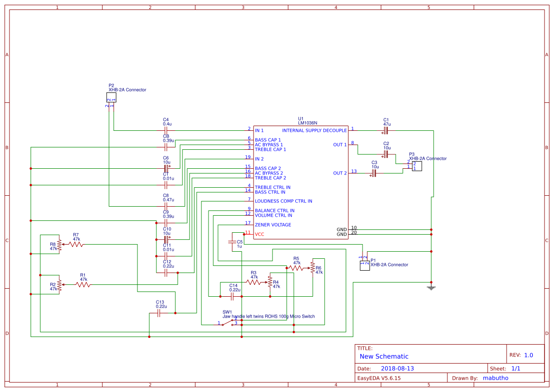
Task: Click the switch pin 1 terminal of SW1
Action: tap(222, 325)
